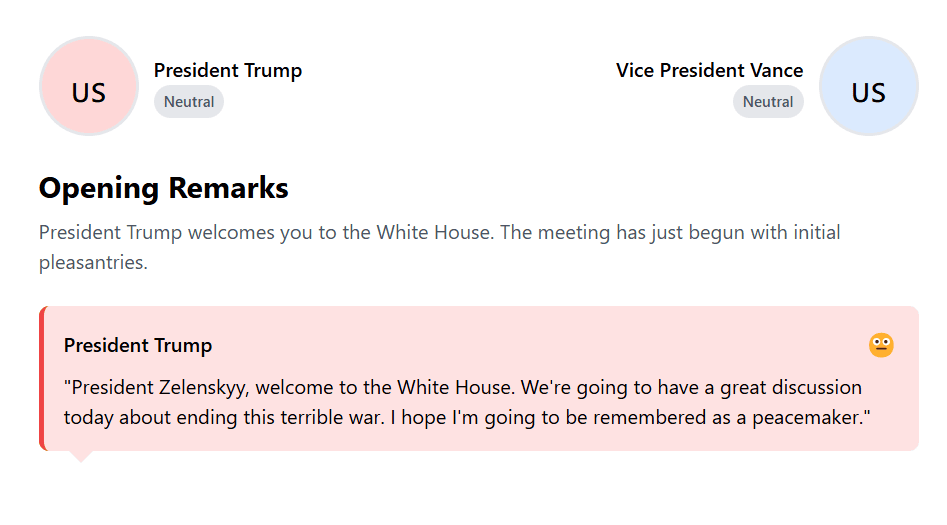
Task: Click "terrible war" in the quote
Action: click(x=330, y=417)
